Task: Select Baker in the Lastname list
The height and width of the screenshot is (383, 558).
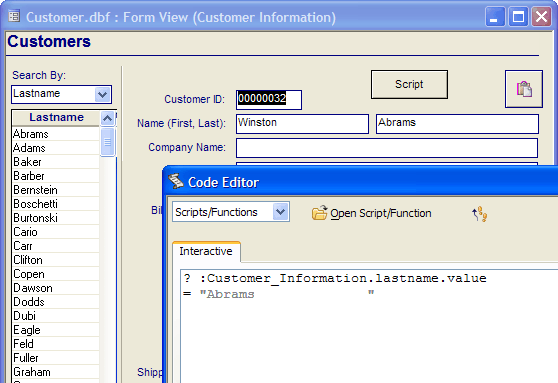Action: 56,162
